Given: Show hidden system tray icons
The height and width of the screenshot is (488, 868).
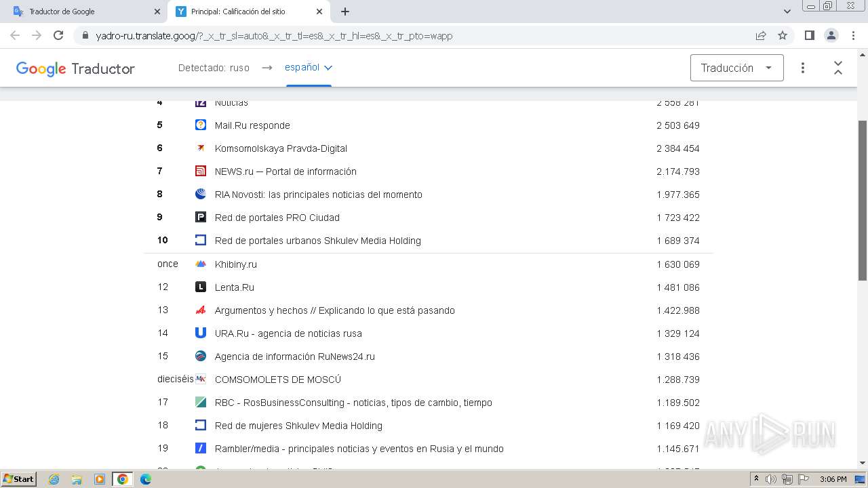Looking at the screenshot, I should point(756,479).
